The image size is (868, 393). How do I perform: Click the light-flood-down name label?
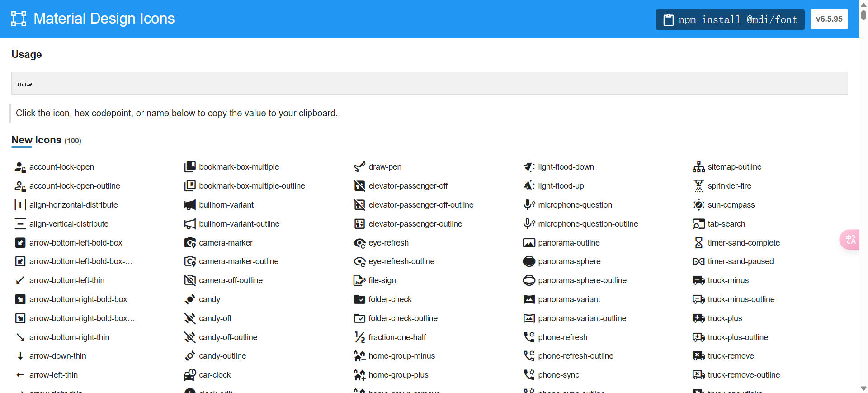[566, 167]
